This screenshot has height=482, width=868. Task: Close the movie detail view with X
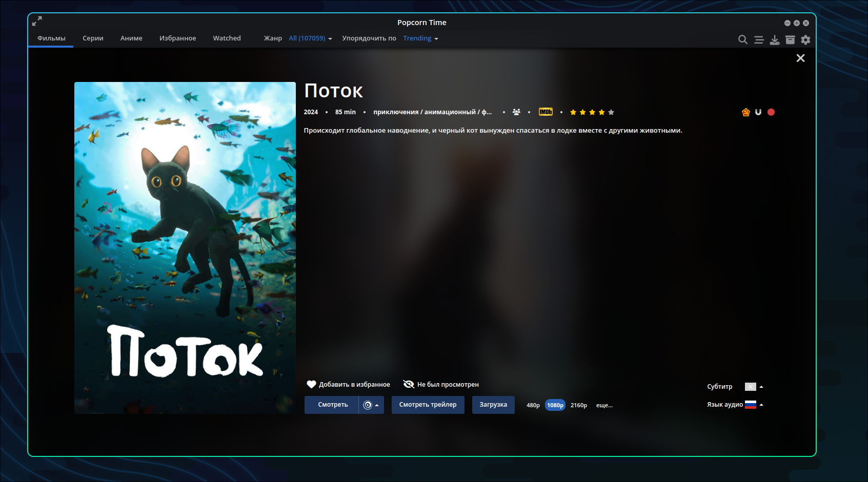click(800, 58)
